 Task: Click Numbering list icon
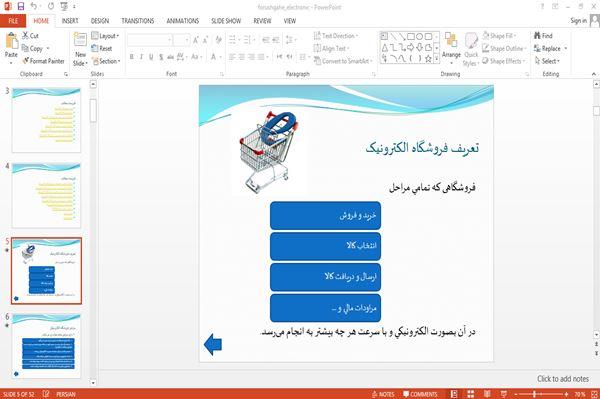[x=247, y=40]
